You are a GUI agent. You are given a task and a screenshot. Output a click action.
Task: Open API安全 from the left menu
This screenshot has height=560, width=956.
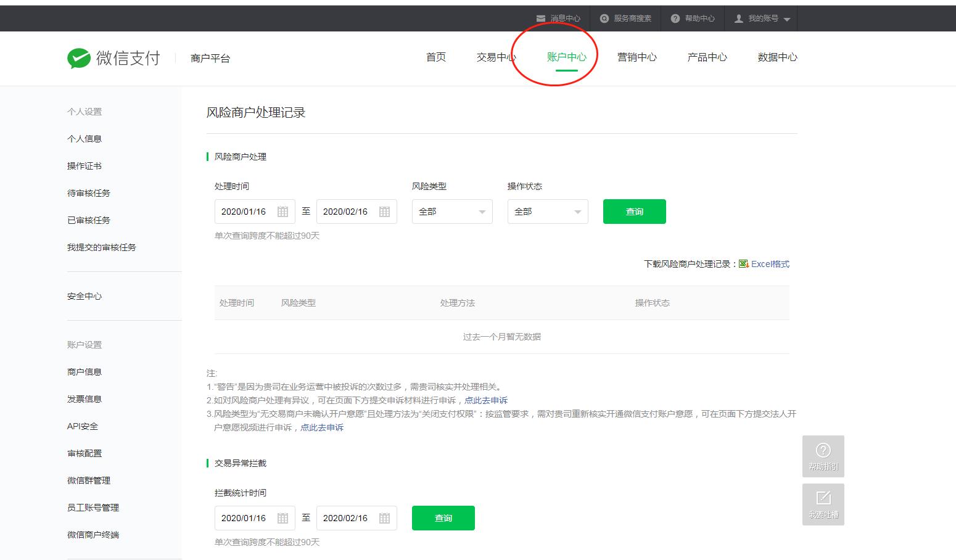click(83, 426)
